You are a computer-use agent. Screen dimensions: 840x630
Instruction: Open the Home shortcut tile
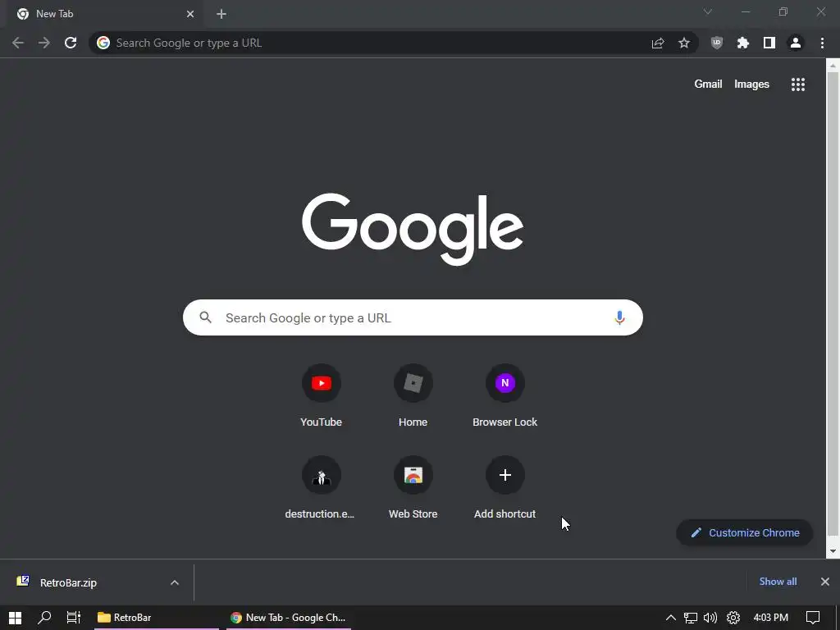[413, 396]
